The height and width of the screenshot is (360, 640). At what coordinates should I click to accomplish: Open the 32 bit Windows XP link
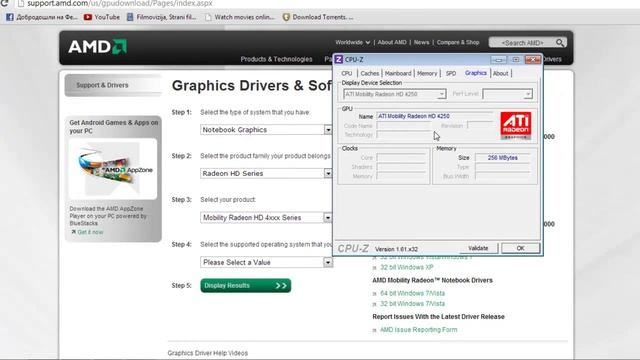click(x=407, y=267)
